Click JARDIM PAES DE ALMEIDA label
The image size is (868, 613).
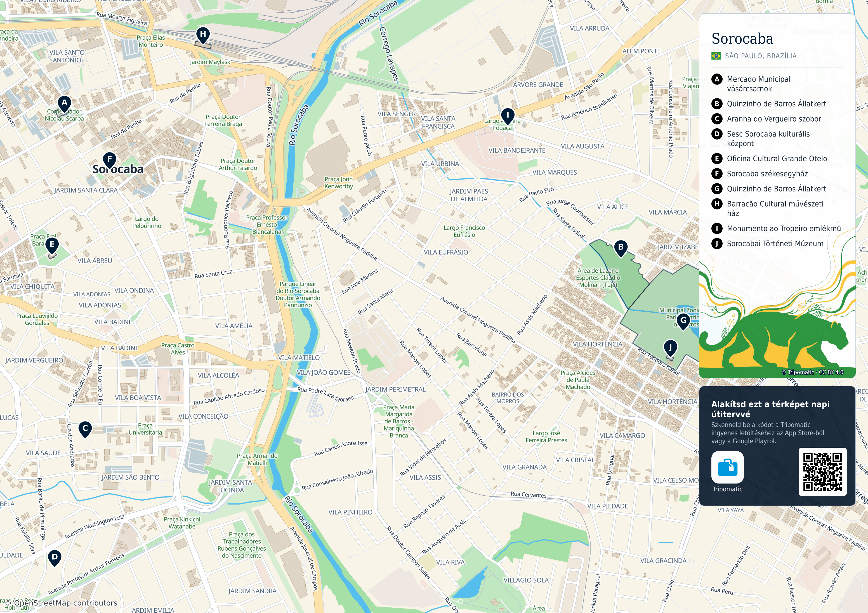coord(469,195)
